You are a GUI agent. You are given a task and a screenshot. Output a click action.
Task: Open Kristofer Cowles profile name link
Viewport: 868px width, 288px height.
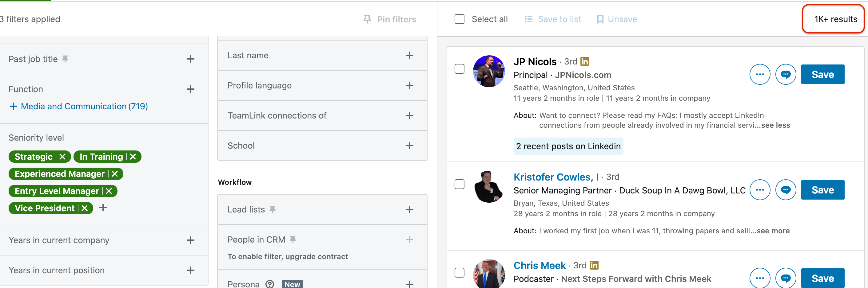click(555, 177)
